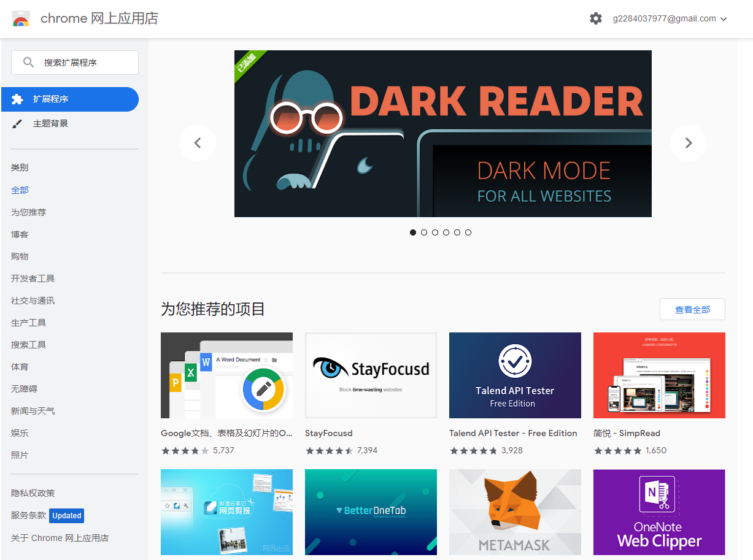Open 关于 Chrome 网上应用店 link
753x560 pixels.
60,538
